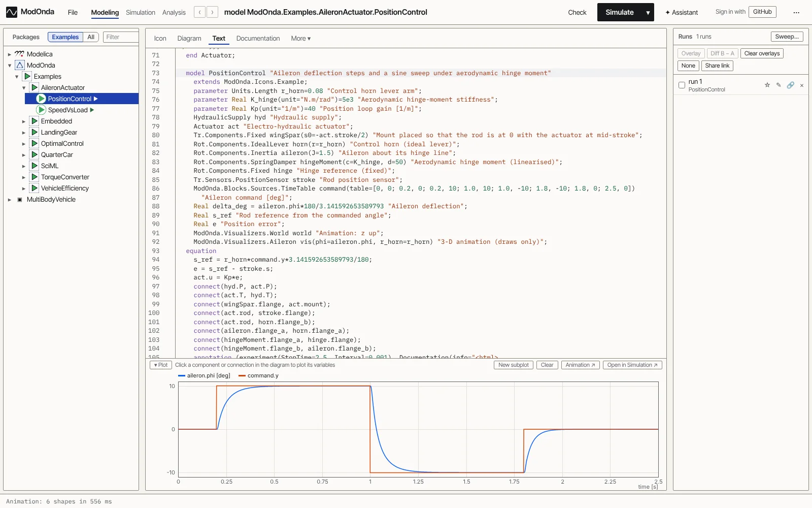Image resolution: width=812 pixels, height=508 pixels.
Task: Click the SpeedVsLoad model icon
Action: 41,110
